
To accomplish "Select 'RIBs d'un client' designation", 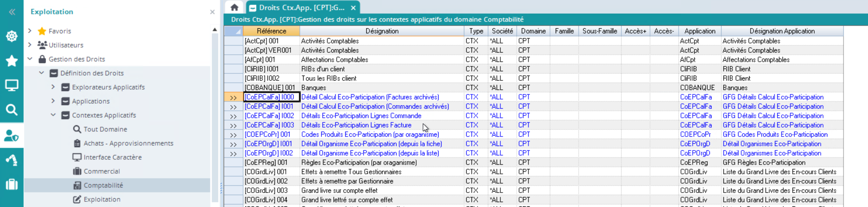I will [382, 69].
